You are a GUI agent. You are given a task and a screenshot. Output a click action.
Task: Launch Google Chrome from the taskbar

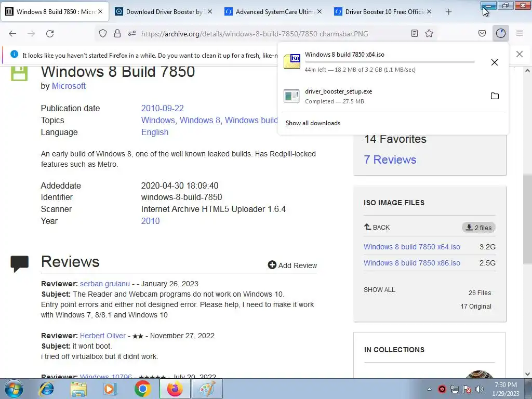tap(142, 389)
